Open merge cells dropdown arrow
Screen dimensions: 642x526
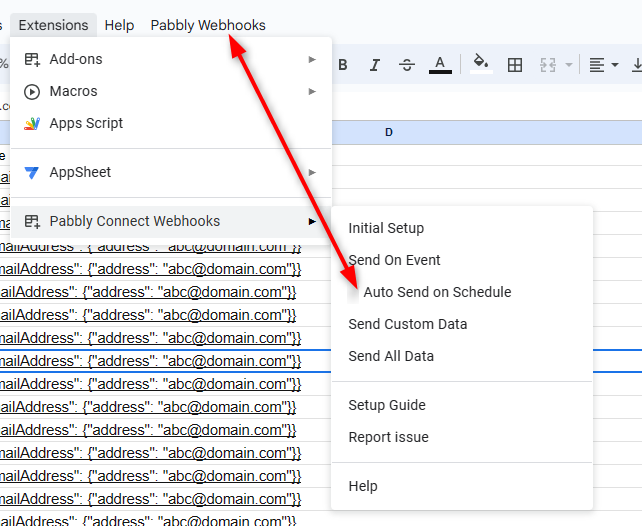tap(569, 65)
